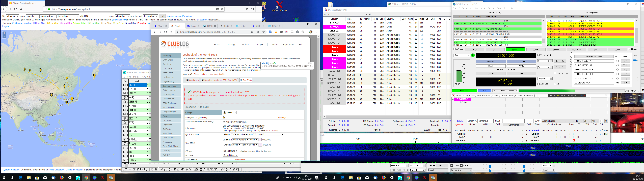Bookmark the Club Log page with star
Screen dimensions: 644x181
263,32
